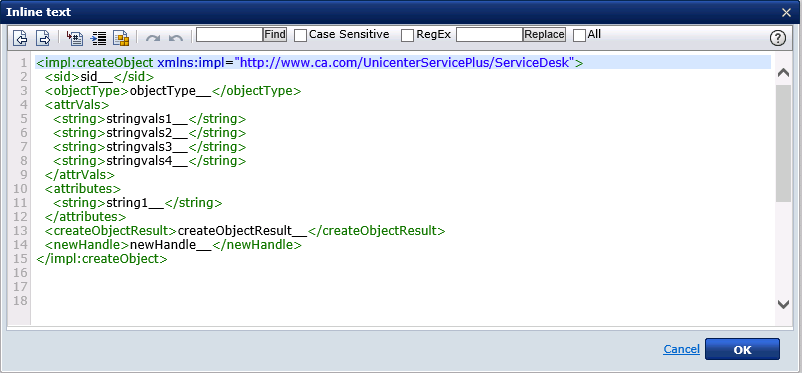802x373 pixels.
Task: Click the redo arrow icon
Action: coord(152,38)
